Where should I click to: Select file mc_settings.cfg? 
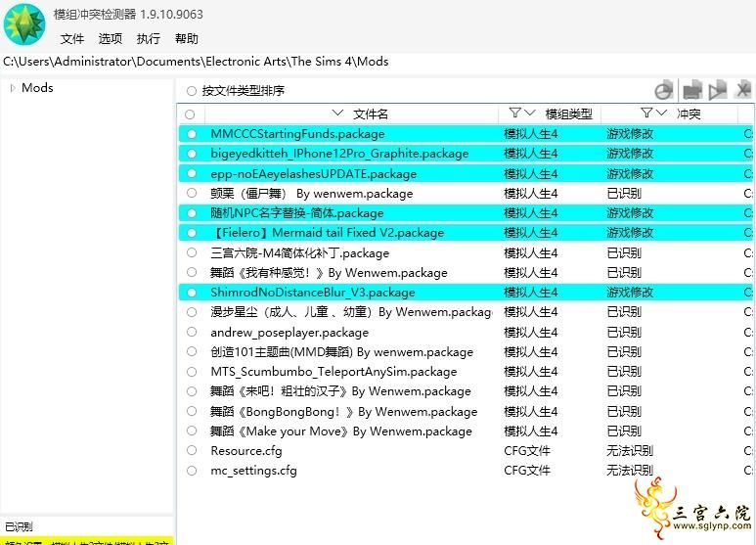pos(253,471)
